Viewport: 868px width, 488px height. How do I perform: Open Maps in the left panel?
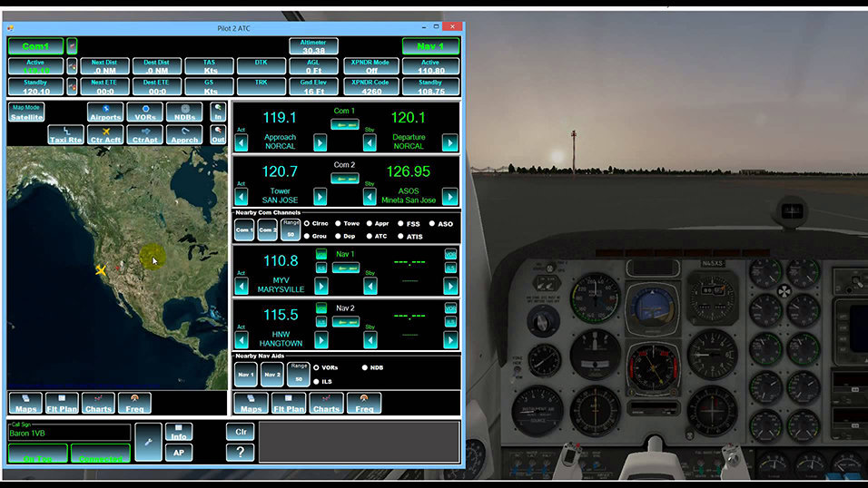[x=25, y=404]
